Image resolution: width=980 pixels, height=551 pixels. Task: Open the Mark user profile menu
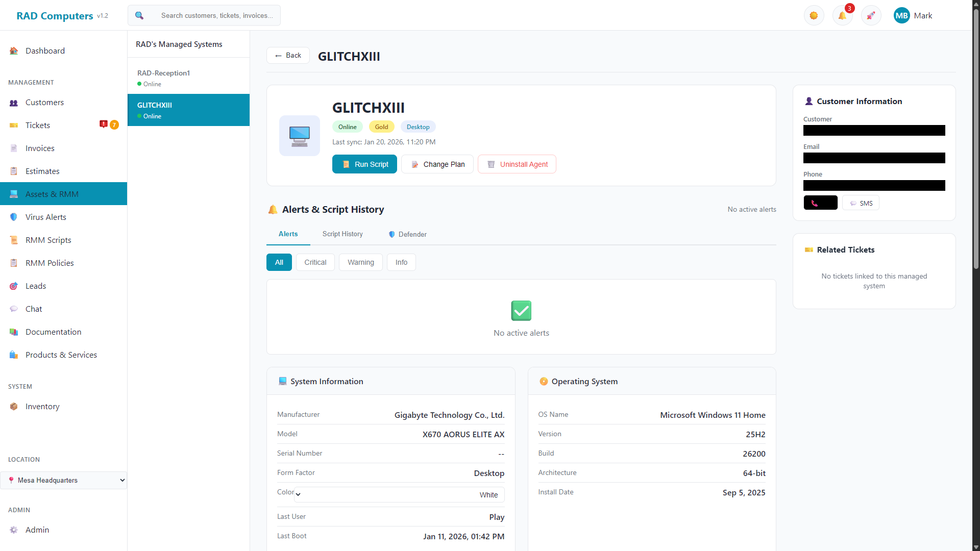[913, 15]
